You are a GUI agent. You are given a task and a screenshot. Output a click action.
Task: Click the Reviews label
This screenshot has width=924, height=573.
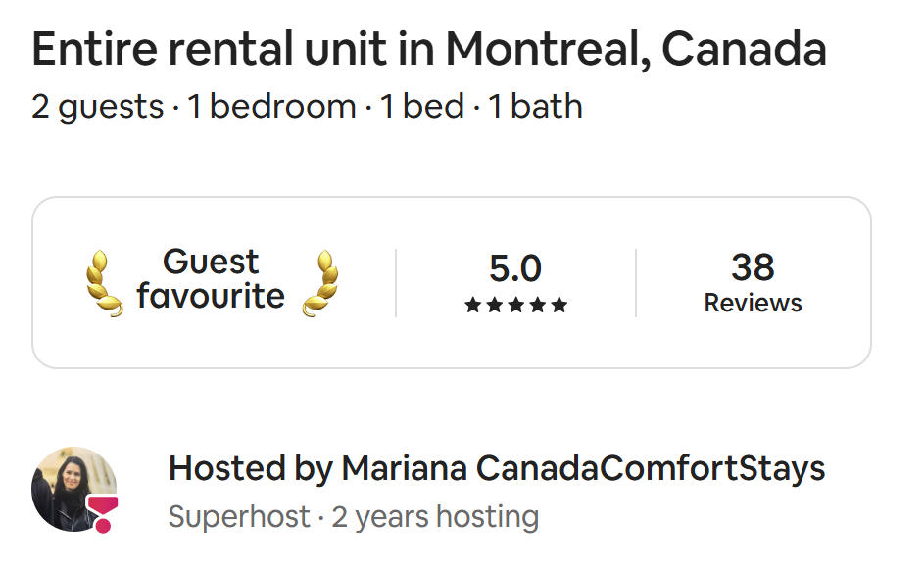click(753, 303)
